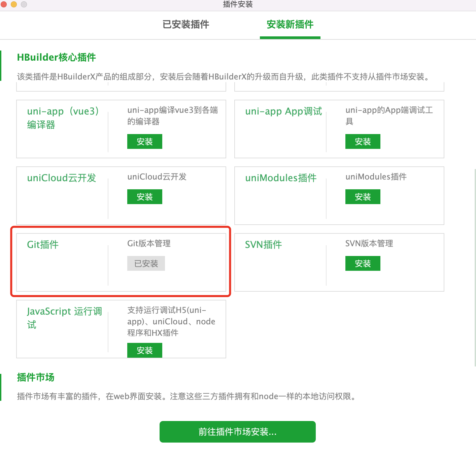
Task: Open 前往插件市场安装... button
Action: pyautogui.click(x=238, y=432)
